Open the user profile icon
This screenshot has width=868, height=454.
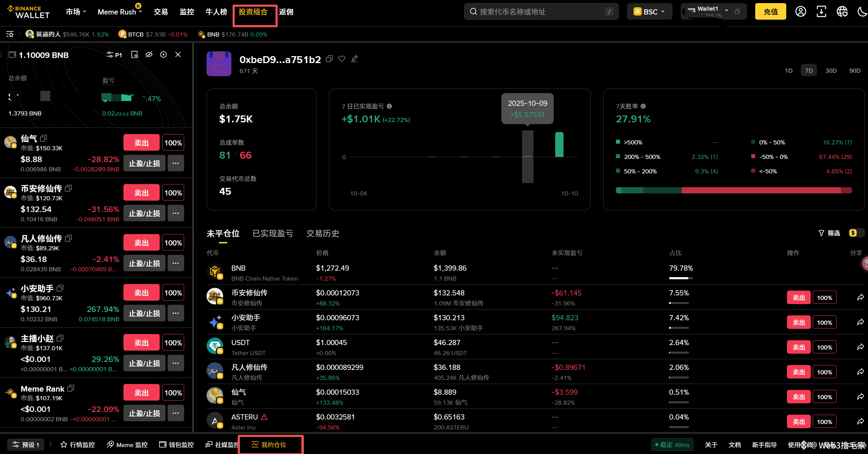(x=800, y=12)
